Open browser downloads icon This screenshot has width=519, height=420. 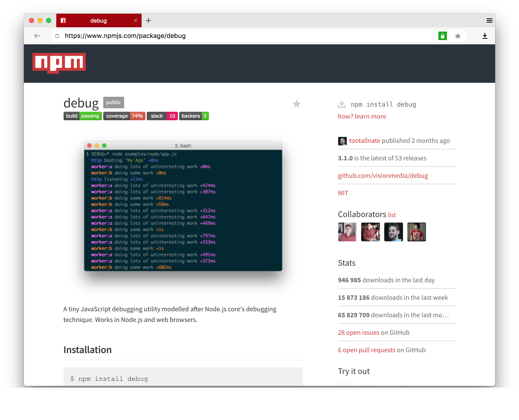[x=484, y=36]
